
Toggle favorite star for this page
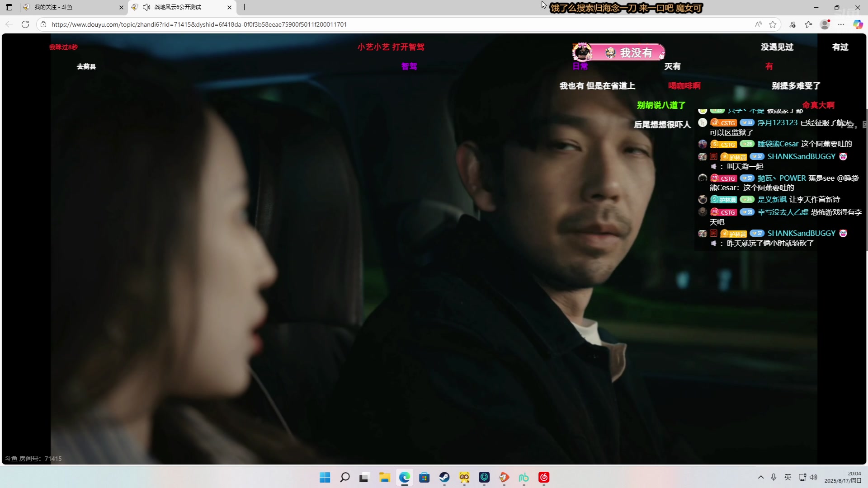(x=773, y=24)
